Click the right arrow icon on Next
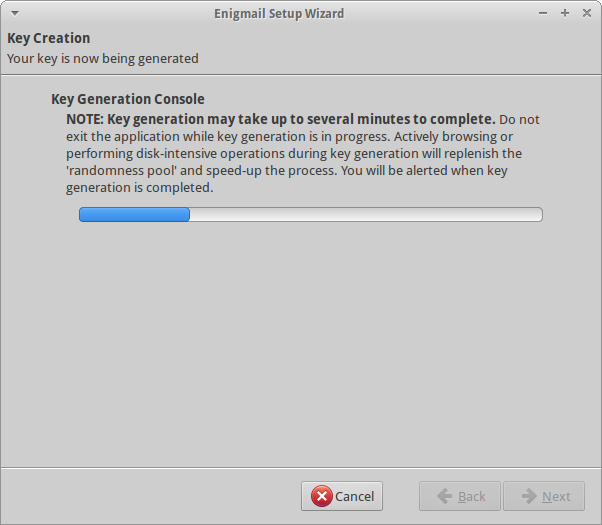This screenshot has height=525, width=602. tap(529, 496)
